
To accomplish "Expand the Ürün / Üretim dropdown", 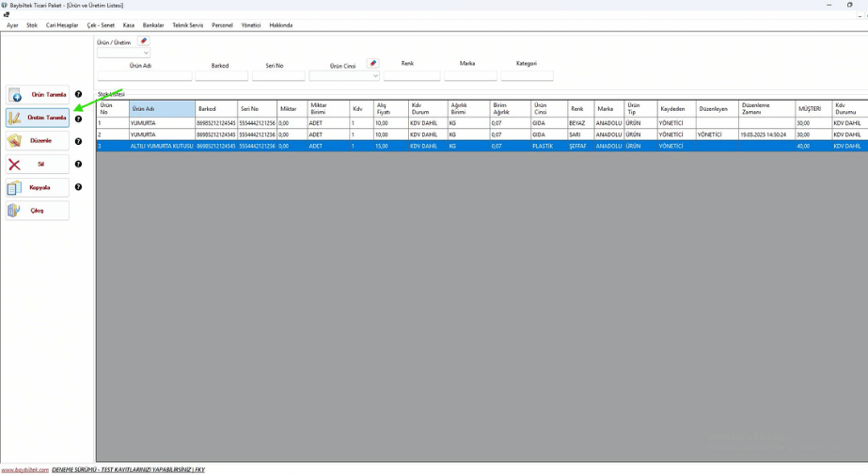I will click(x=146, y=54).
